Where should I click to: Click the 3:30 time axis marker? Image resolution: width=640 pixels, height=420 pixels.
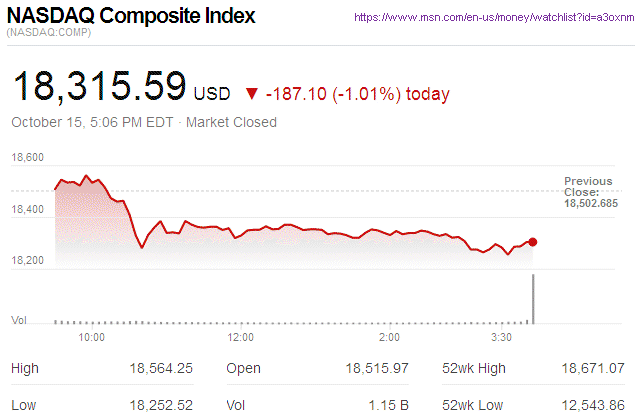point(503,338)
